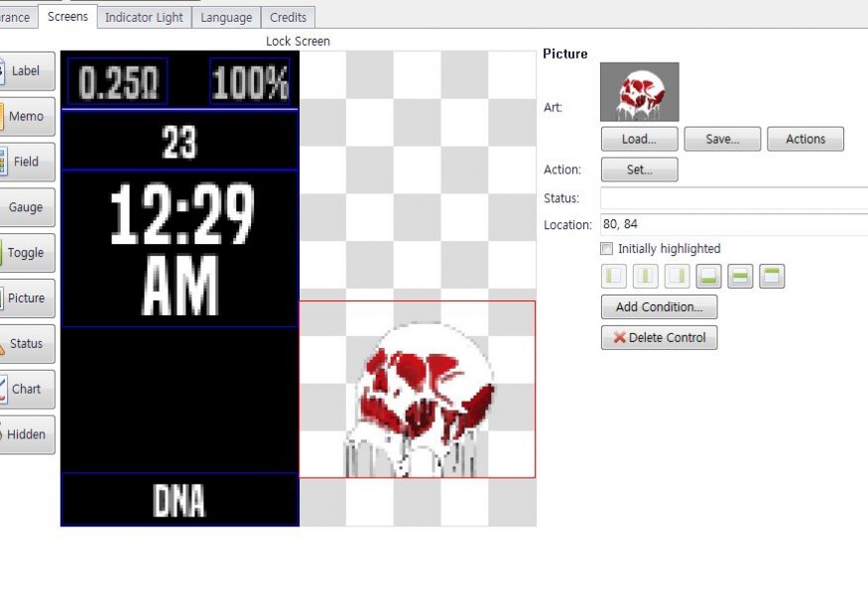868x589 pixels.
Task: Add a Status control from the sidebar
Action: click(x=27, y=343)
